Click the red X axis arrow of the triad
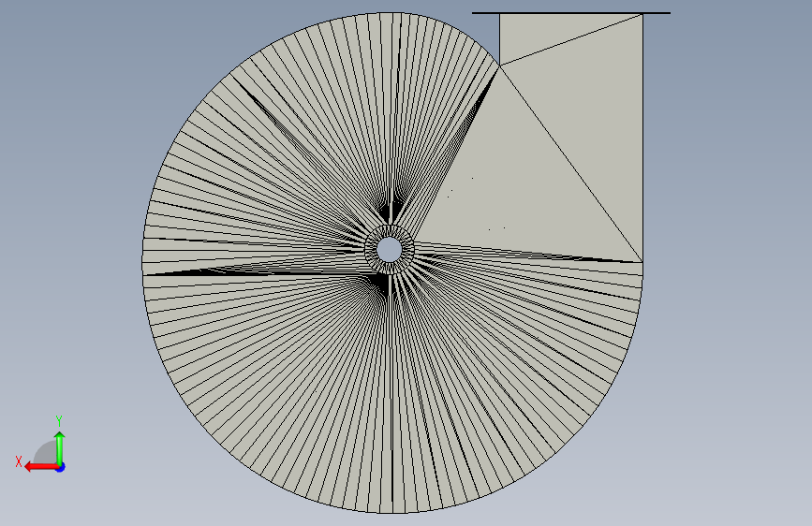The height and width of the screenshot is (526, 812). [41, 467]
